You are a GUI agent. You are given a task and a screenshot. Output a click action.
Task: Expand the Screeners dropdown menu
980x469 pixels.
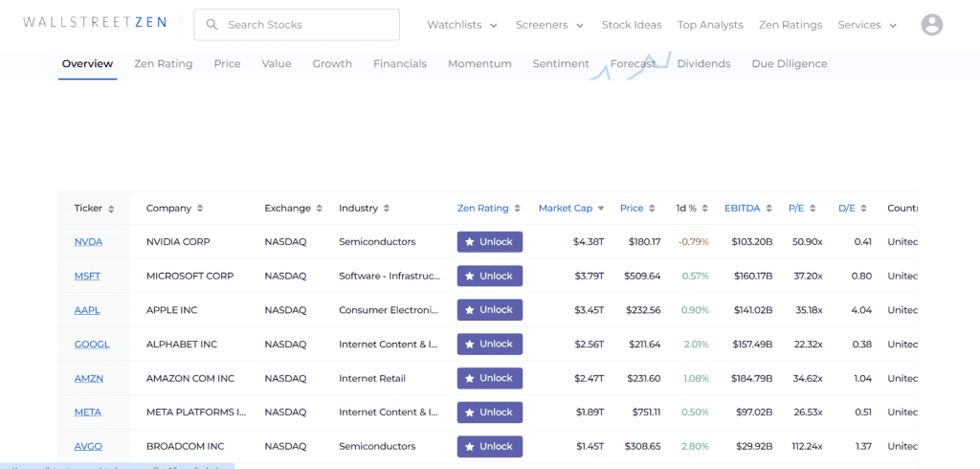[x=549, y=25]
